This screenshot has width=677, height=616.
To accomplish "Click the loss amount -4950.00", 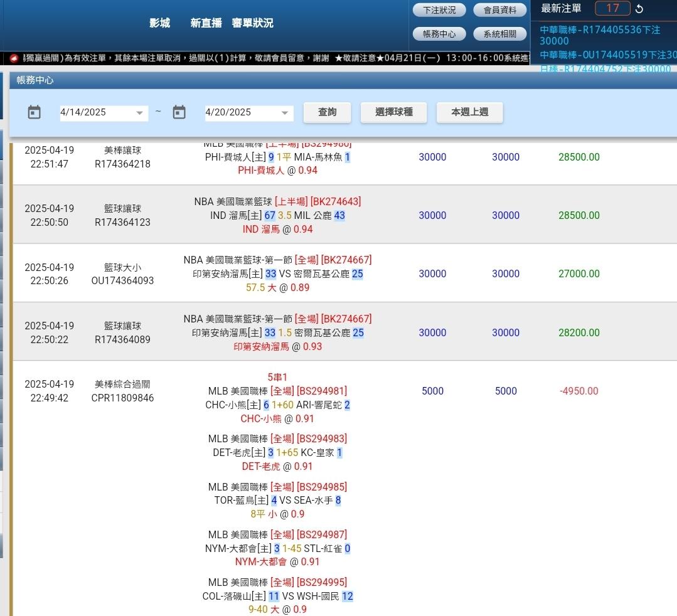I will pyautogui.click(x=579, y=391).
